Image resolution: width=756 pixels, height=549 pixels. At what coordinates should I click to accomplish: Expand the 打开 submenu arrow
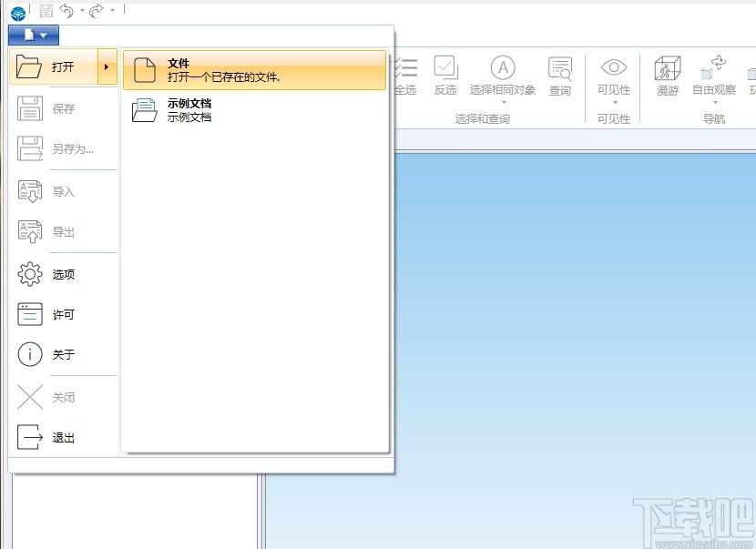(x=107, y=66)
